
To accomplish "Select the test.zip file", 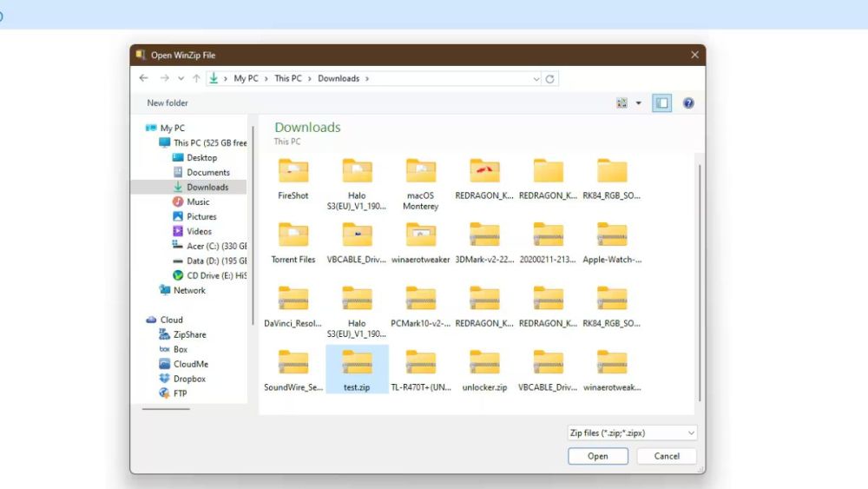I will pyautogui.click(x=357, y=369).
